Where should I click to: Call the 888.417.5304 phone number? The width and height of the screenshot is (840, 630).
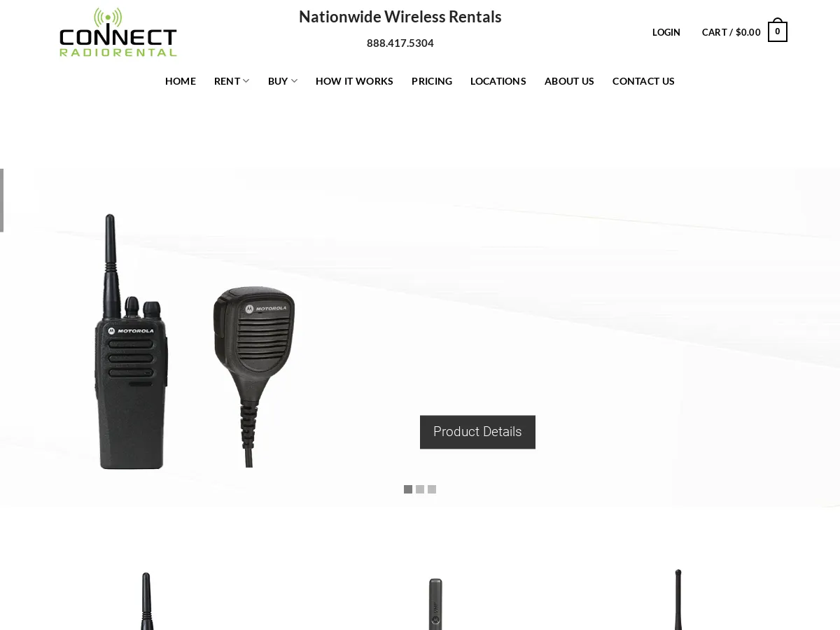pyautogui.click(x=400, y=43)
